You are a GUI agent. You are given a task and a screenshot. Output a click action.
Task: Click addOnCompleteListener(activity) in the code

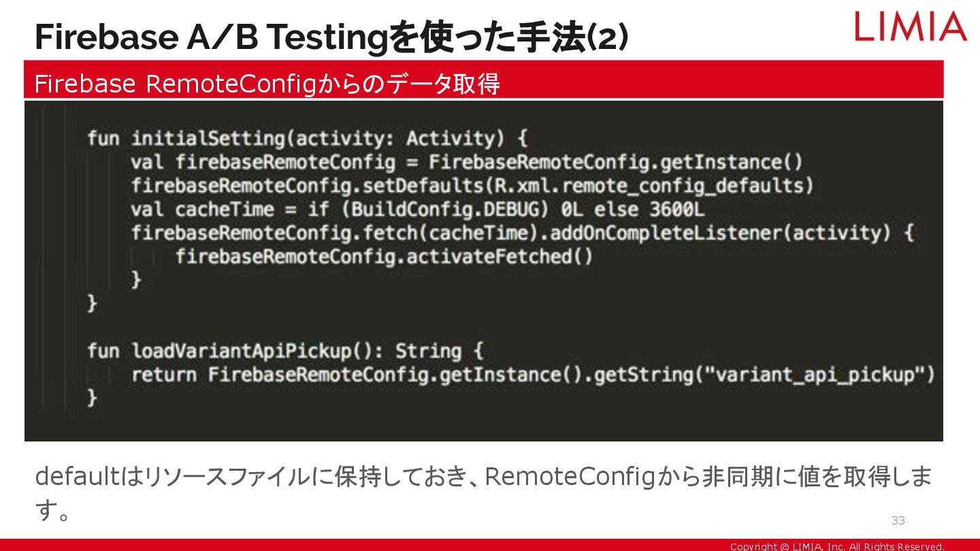[720, 233]
